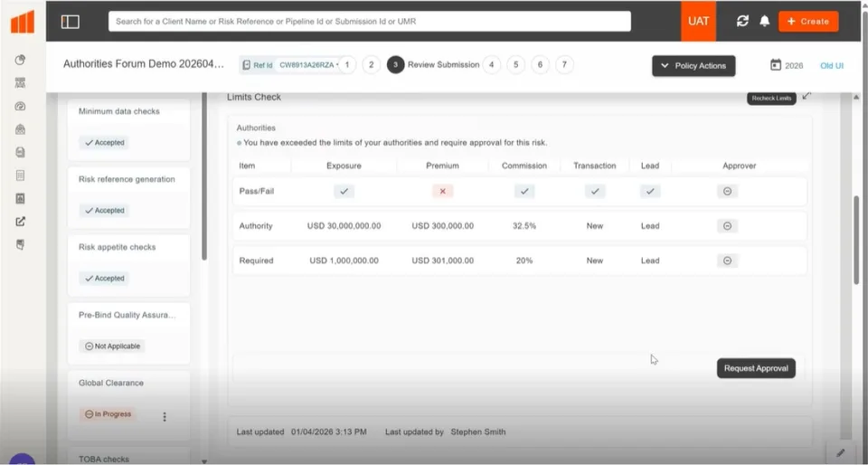Click the client name search field
This screenshot has width=868, height=465.
(x=370, y=21)
